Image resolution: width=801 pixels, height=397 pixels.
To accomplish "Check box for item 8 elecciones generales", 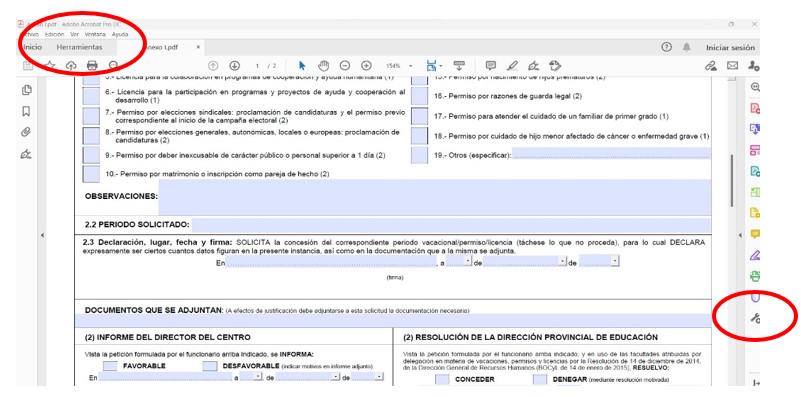I will [x=91, y=135].
